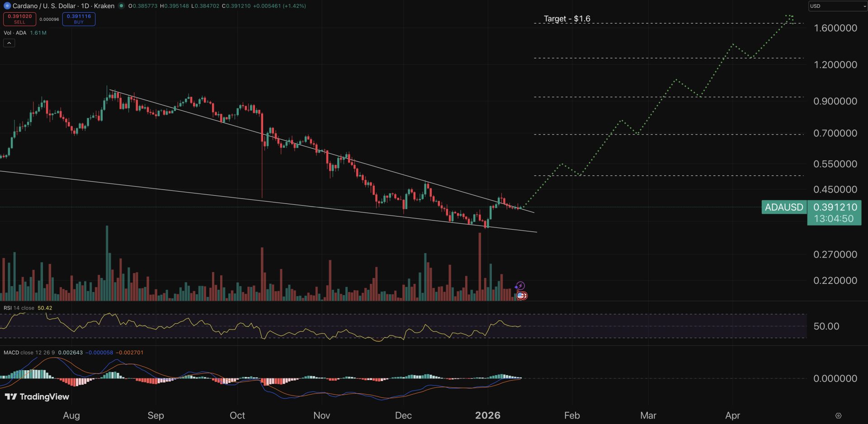Open the USD currency dropdown
868x424 pixels.
pyautogui.click(x=837, y=6)
